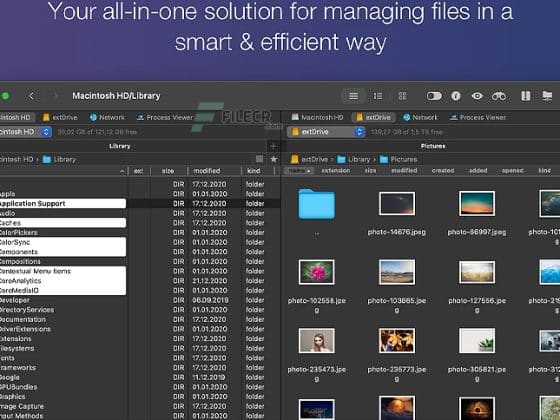This screenshot has width=560, height=420.
Task: Toggle the hidden files switch in toolbar
Action: click(x=434, y=96)
